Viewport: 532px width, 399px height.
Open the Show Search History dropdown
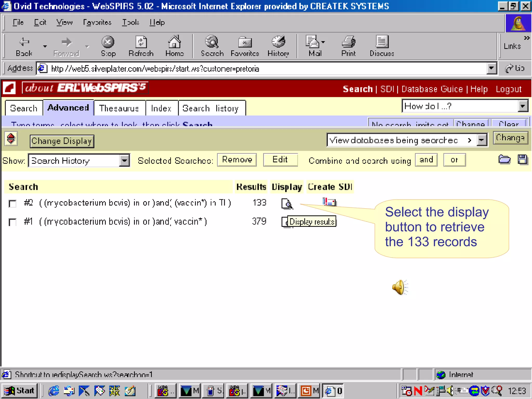(x=124, y=161)
